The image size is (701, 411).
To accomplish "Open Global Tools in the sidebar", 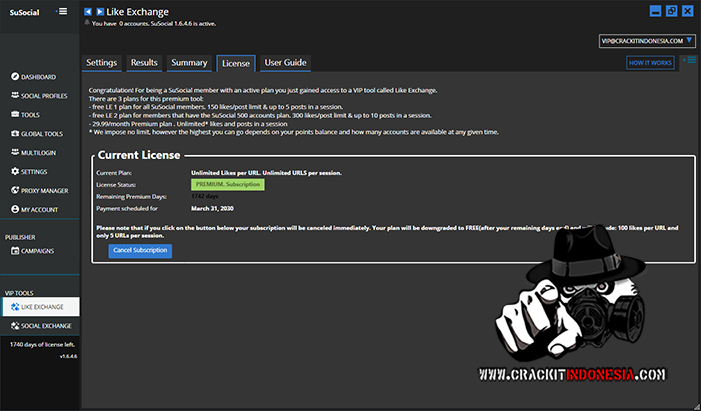I will (42, 134).
